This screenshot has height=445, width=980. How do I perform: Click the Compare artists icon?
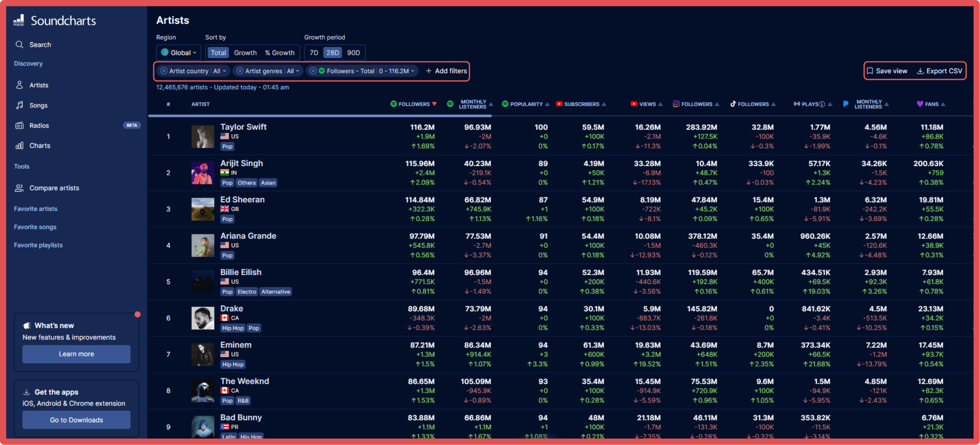(x=19, y=188)
